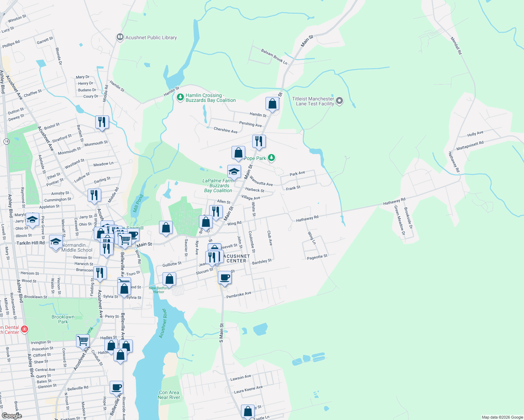The width and height of the screenshot is (524, 420).
Task: Select the Titleist Manchester Lane Test Facility marker
Action: (x=339, y=100)
